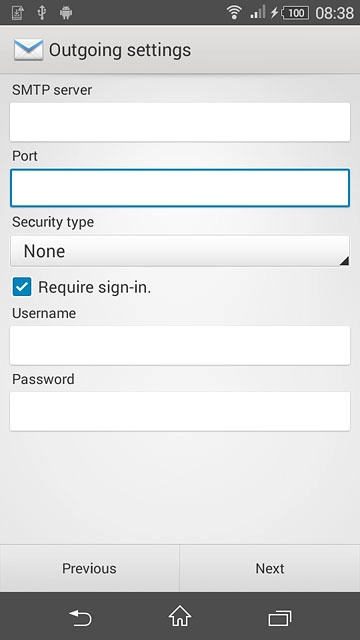
Task: Tap the download notification icon in status bar
Action: click(17, 13)
